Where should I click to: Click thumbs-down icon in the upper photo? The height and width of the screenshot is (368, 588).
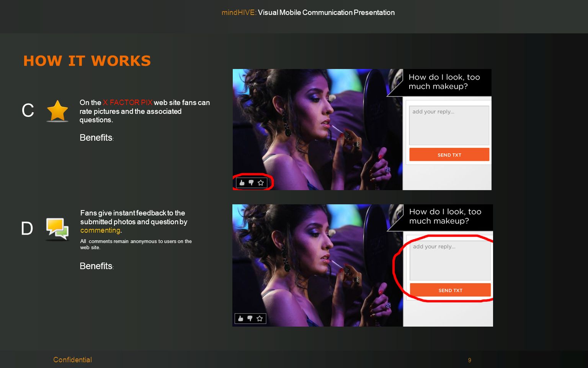point(251,183)
